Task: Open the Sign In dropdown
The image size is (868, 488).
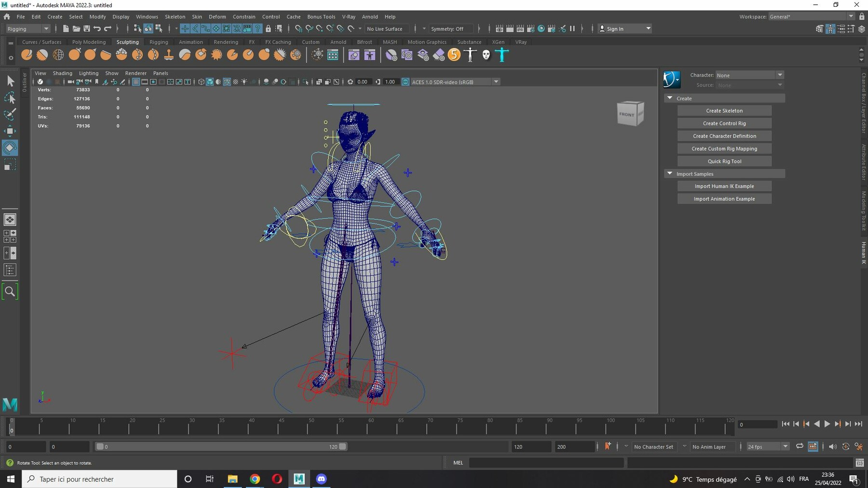Action: (x=624, y=29)
